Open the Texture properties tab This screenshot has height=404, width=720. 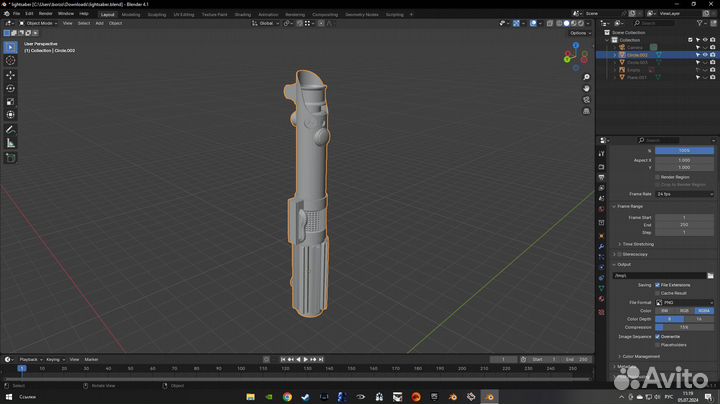pos(602,312)
